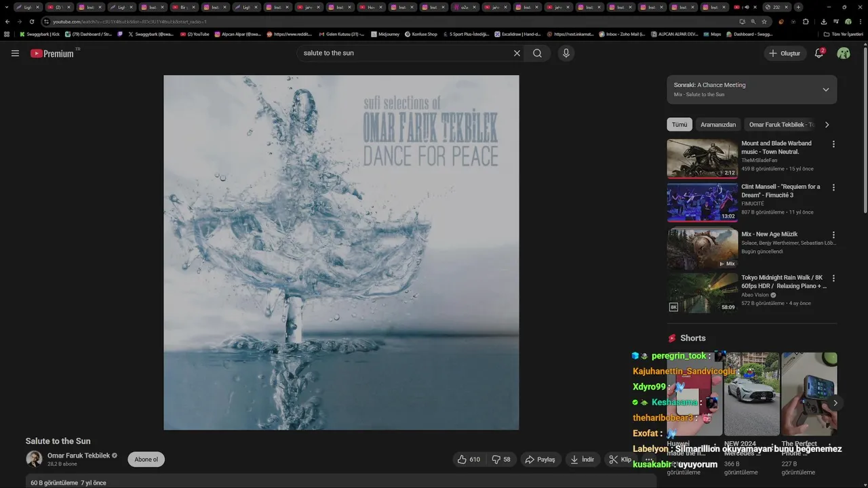
Task: Open the browser downloads icon
Action: pos(823,22)
